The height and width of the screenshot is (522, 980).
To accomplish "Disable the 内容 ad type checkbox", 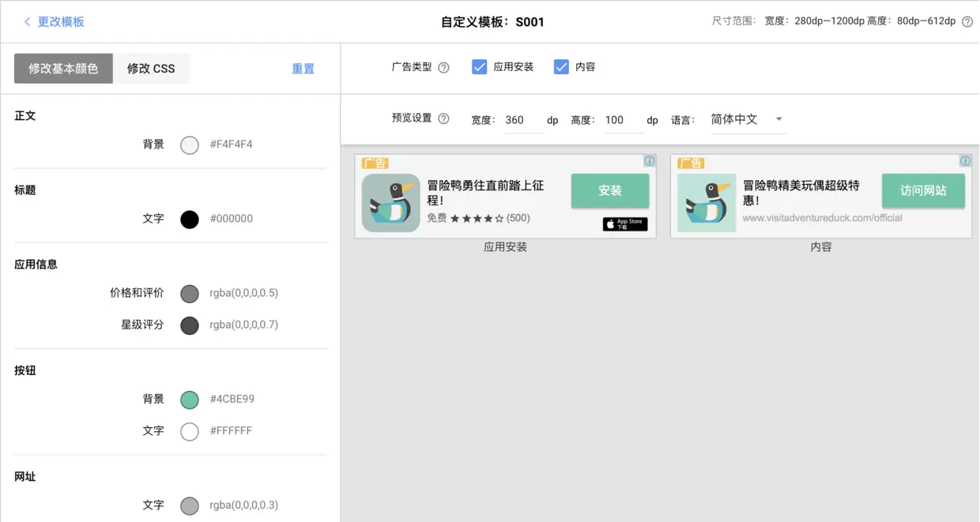I will [563, 67].
